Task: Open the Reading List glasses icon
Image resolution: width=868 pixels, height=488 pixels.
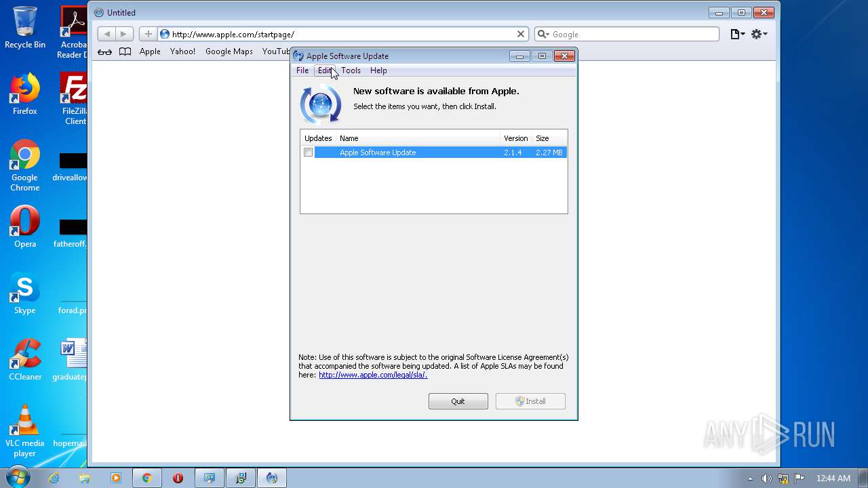Action: [104, 52]
